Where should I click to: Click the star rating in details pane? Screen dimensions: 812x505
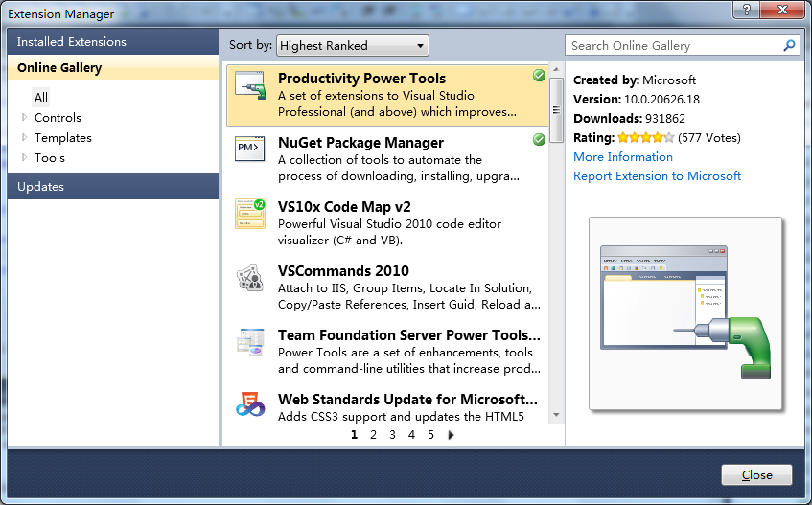pyautogui.click(x=645, y=138)
